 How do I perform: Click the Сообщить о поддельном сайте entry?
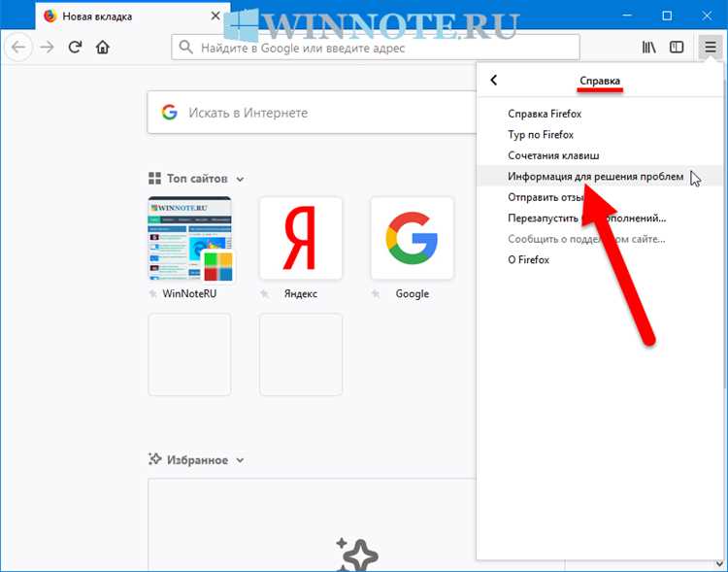coord(602,239)
